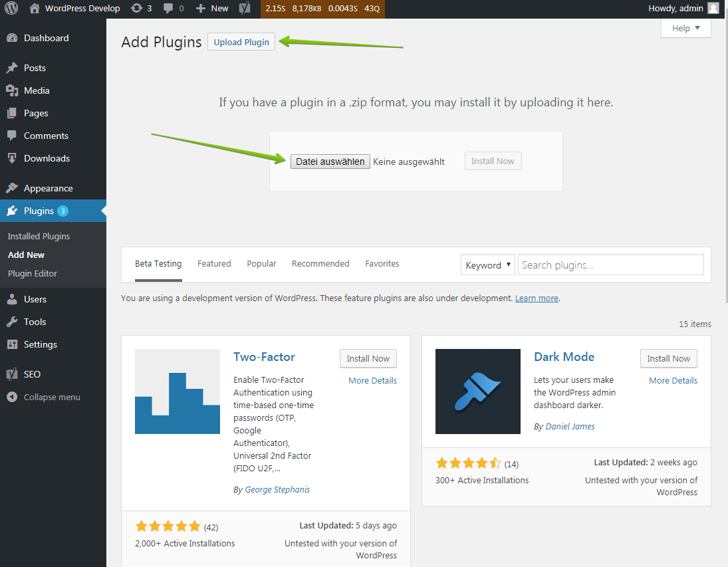728x567 pixels.
Task: Open the WordPress logo menu
Action: coord(11,9)
